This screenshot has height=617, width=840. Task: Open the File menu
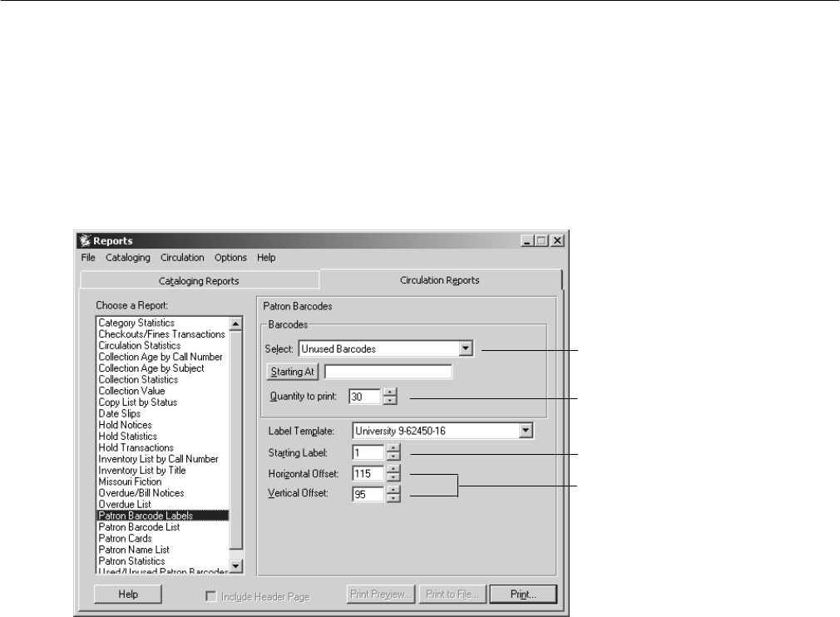click(x=88, y=258)
